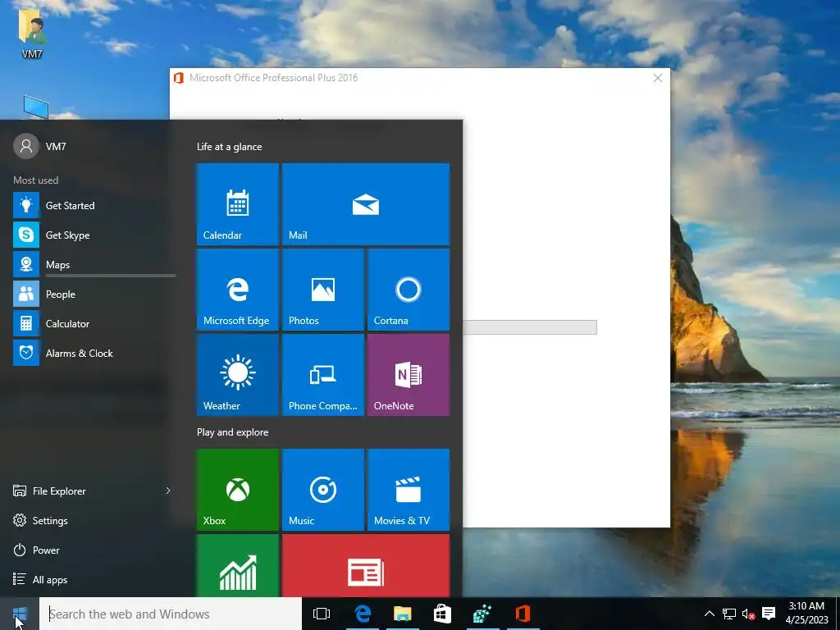Open the Mail tile
The image size is (840, 630).
pos(365,204)
